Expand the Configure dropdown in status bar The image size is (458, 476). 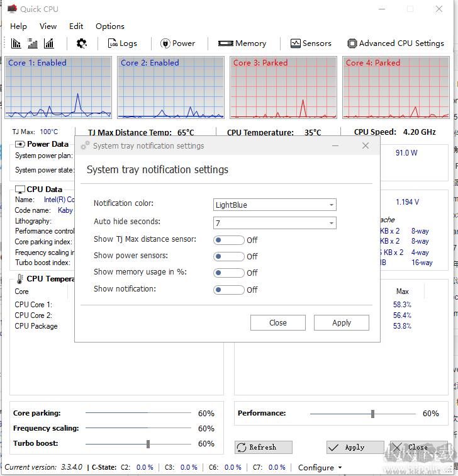tap(320, 467)
